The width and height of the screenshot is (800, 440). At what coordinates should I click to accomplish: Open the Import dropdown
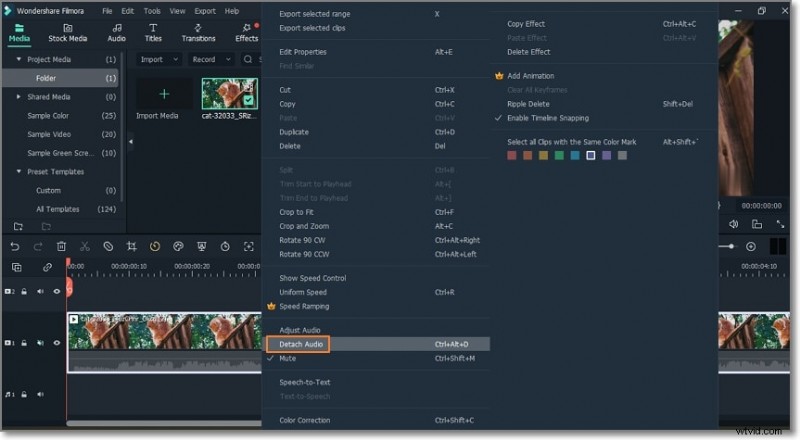click(x=159, y=59)
